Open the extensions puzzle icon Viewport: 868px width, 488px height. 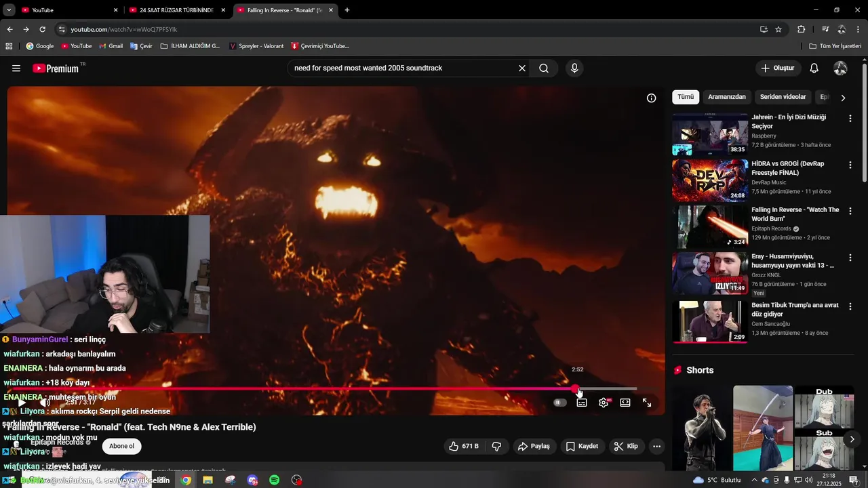click(802, 29)
